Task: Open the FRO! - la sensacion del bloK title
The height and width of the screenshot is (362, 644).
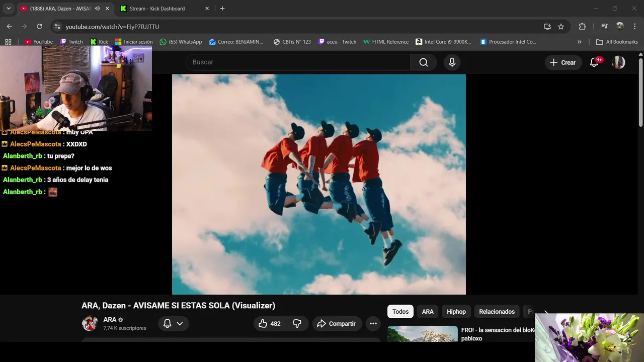Action: pyautogui.click(x=499, y=334)
